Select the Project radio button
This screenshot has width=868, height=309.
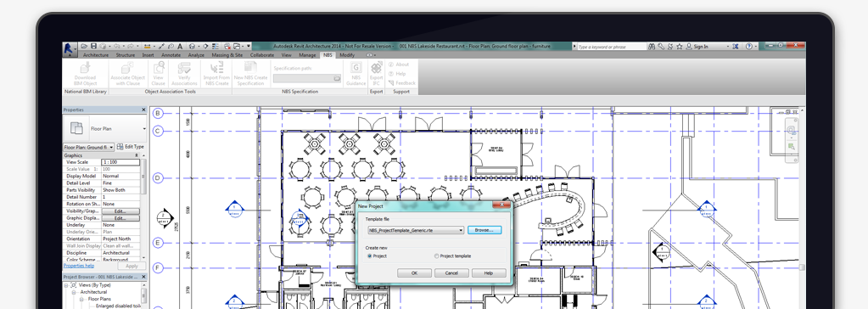(x=370, y=256)
